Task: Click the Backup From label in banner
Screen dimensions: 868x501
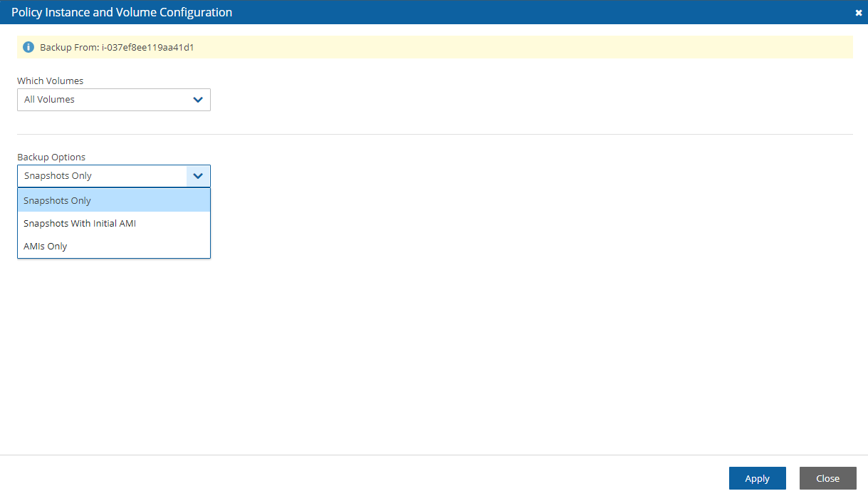Action: [69, 48]
